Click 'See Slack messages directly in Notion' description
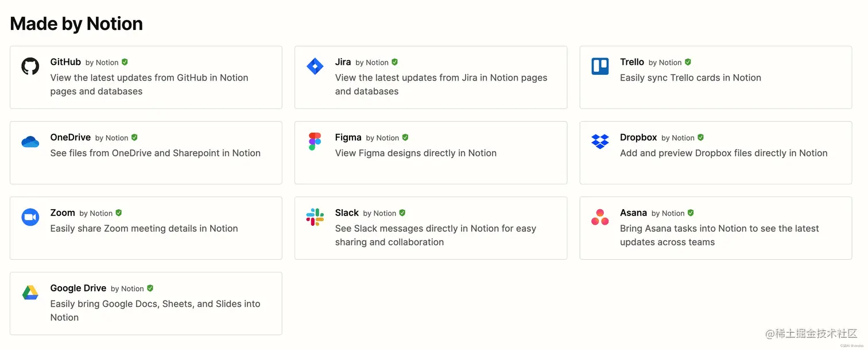868x350 pixels. (436, 235)
